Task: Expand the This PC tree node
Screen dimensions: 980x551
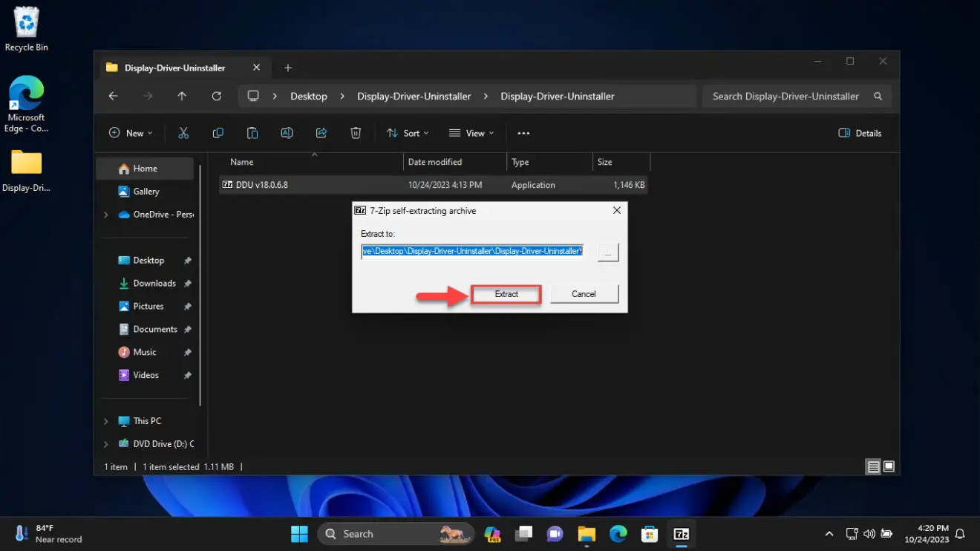Action: pyautogui.click(x=105, y=421)
